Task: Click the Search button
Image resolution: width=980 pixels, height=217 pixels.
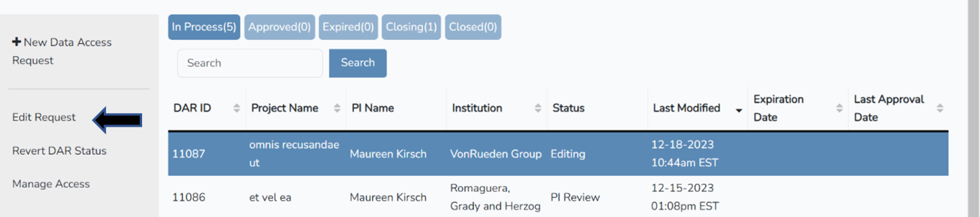Action: (357, 63)
